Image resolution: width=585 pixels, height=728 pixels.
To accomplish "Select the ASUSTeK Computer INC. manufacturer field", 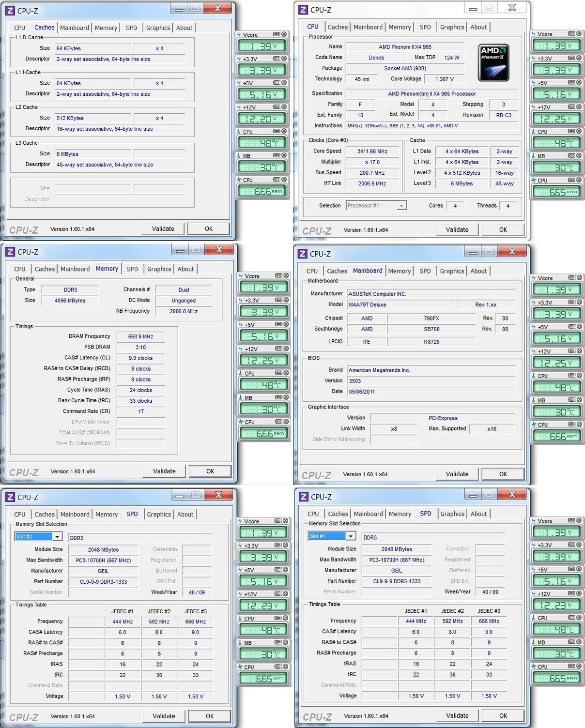I will (x=431, y=294).
